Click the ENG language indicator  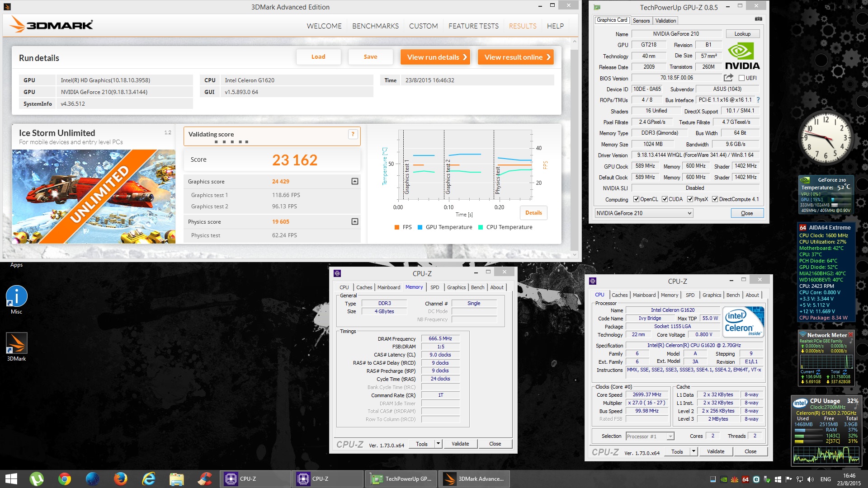pos(826,479)
